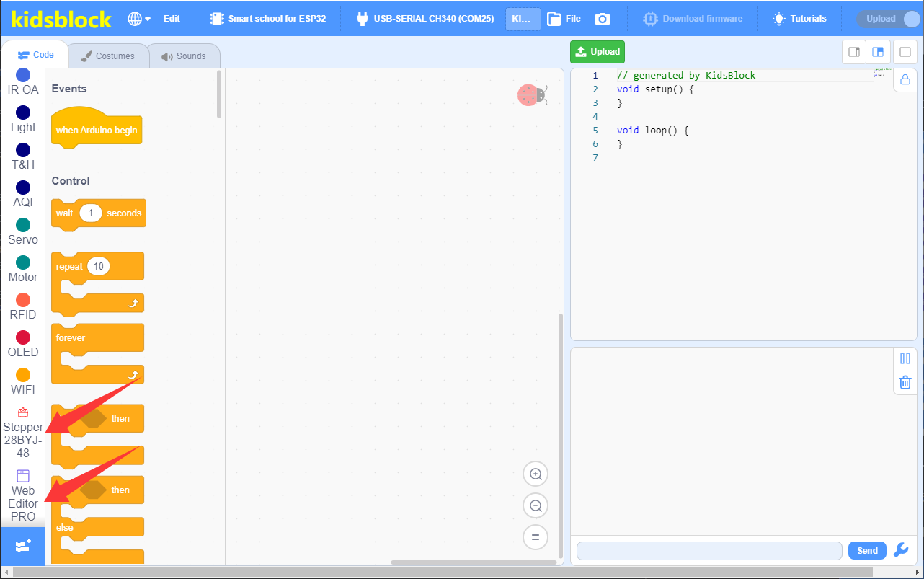
Task: Zoom in on the block workspace
Action: [x=536, y=474]
